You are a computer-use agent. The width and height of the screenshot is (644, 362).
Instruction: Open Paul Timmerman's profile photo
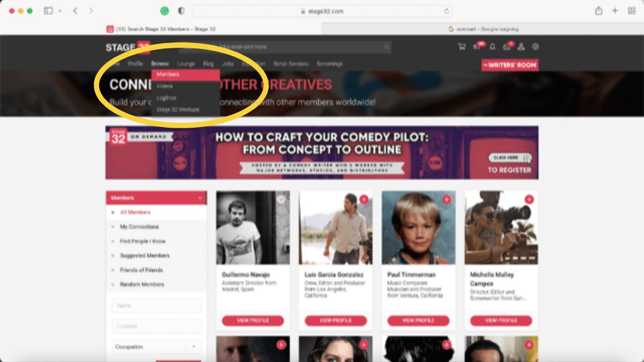(419, 228)
